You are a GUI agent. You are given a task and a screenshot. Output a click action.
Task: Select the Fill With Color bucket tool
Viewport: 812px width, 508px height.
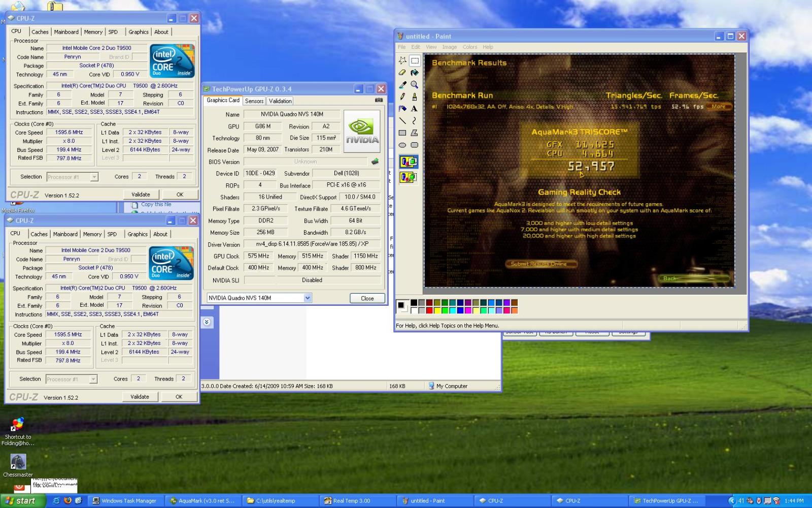click(x=415, y=72)
